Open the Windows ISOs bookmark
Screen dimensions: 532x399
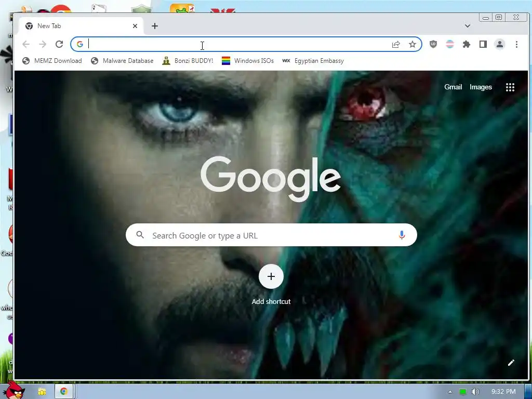[x=248, y=61]
